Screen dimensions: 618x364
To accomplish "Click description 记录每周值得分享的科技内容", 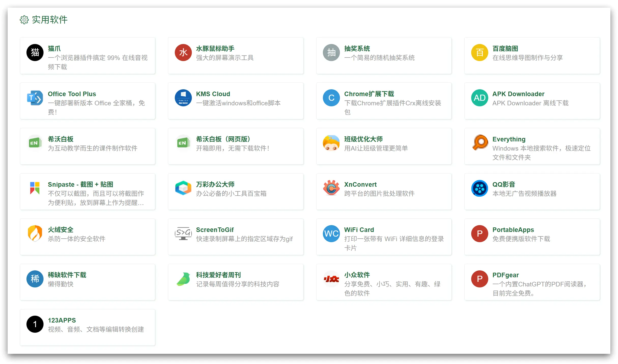I will [238, 284].
